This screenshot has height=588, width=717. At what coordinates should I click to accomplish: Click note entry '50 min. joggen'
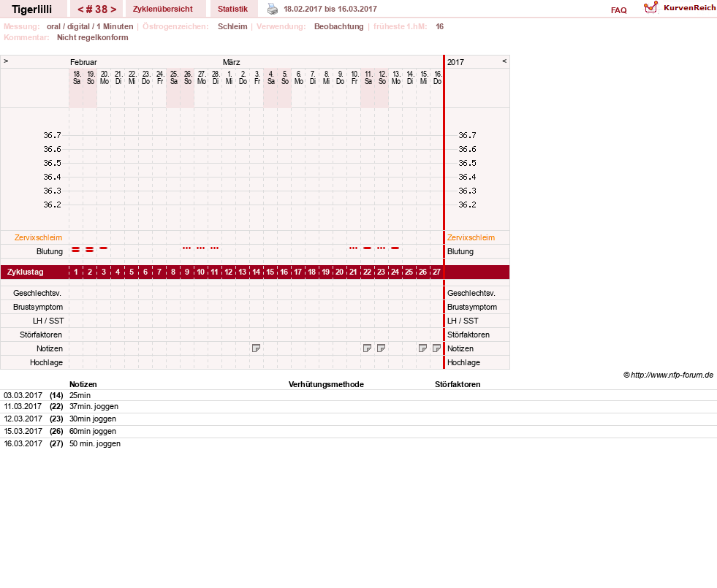pyautogui.click(x=95, y=443)
